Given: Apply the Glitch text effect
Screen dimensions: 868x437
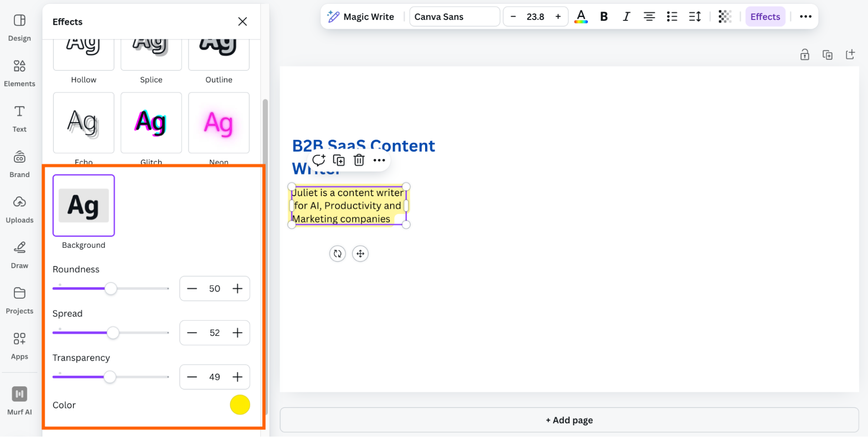Looking at the screenshot, I should click(151, 122).
